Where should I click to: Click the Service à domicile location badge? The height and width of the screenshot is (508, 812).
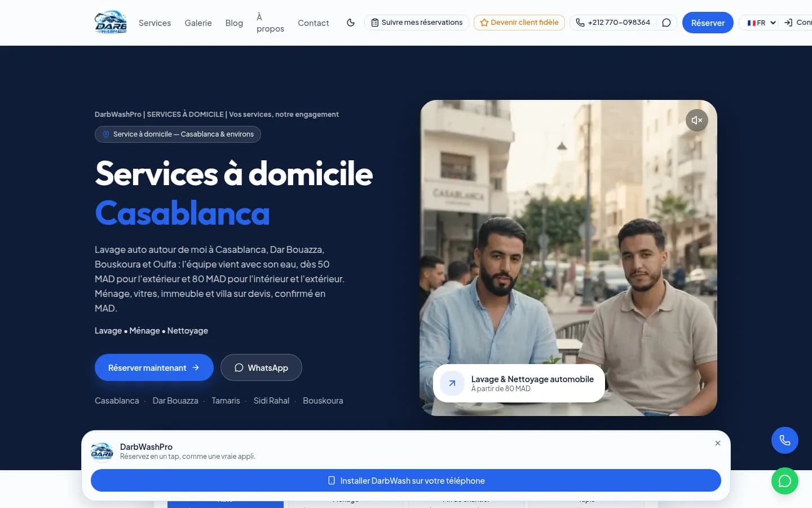pyautogui.click(x=178, y=134)
